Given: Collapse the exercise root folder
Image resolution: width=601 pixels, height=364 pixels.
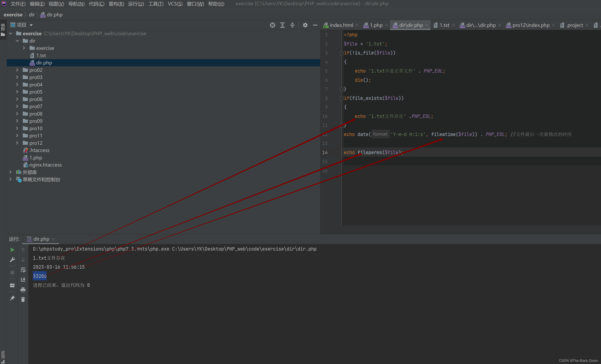Looking at the screenshot, I should pos(11,33).
